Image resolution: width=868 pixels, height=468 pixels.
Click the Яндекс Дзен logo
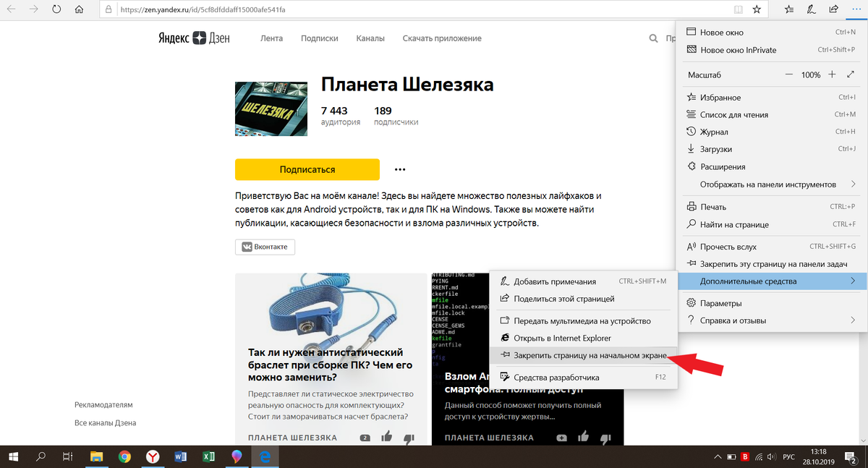tap(194, 38)
